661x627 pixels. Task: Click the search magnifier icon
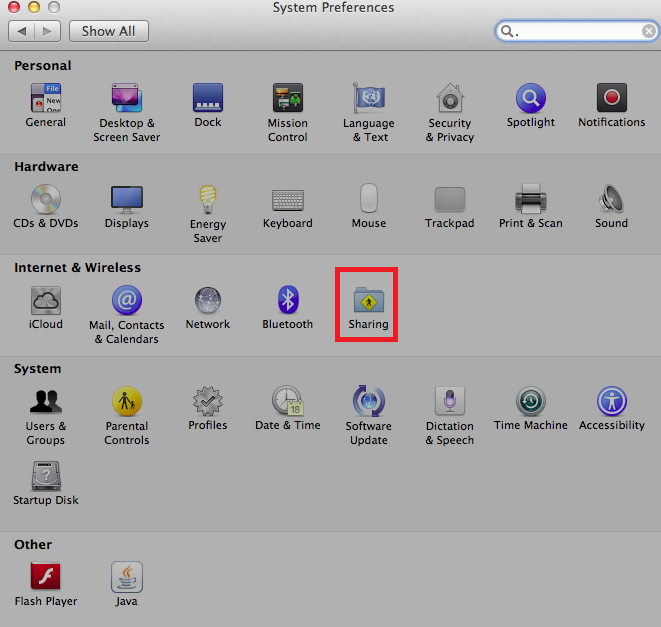point(506,31)
